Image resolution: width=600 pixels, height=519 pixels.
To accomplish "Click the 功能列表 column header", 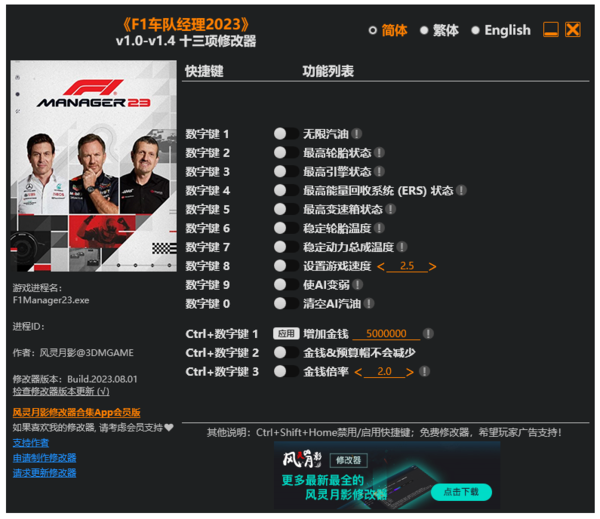I will [328, 71].
